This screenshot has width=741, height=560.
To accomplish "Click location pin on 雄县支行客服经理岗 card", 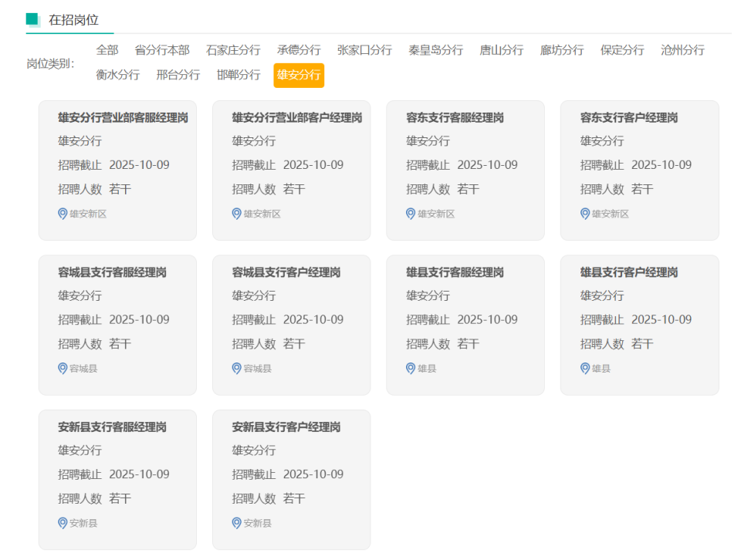I will pos(411,368).
